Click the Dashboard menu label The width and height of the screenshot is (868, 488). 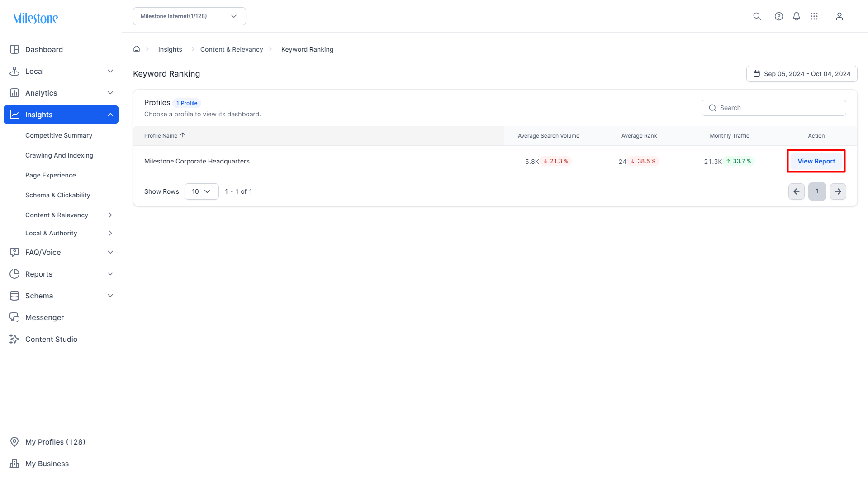click(x=44, y=49)
